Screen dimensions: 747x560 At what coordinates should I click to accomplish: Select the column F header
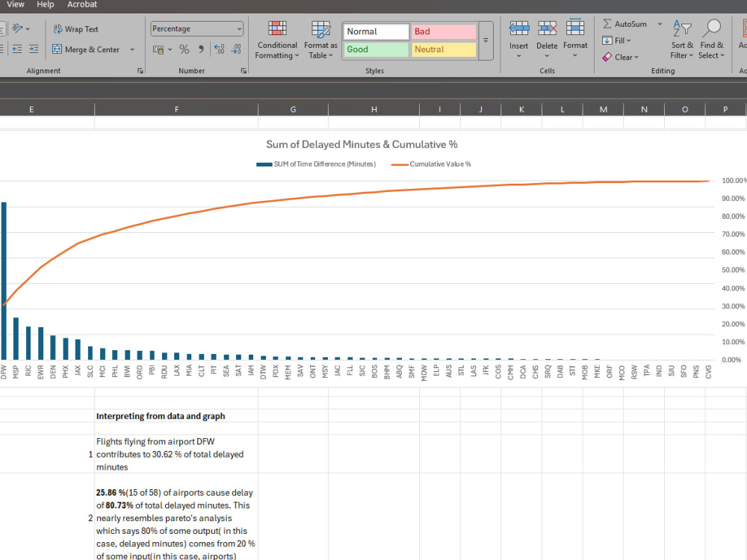click(176, 110)
